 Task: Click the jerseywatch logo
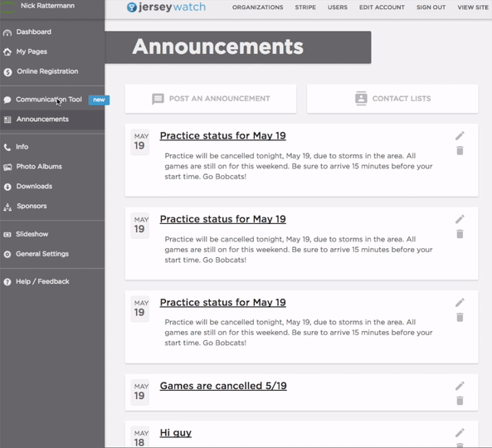(x=166, y=7)
